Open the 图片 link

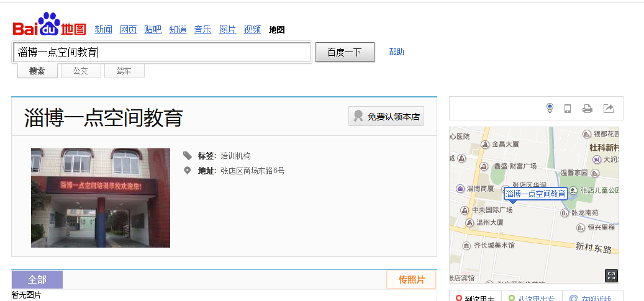click(x=227, y=29)
